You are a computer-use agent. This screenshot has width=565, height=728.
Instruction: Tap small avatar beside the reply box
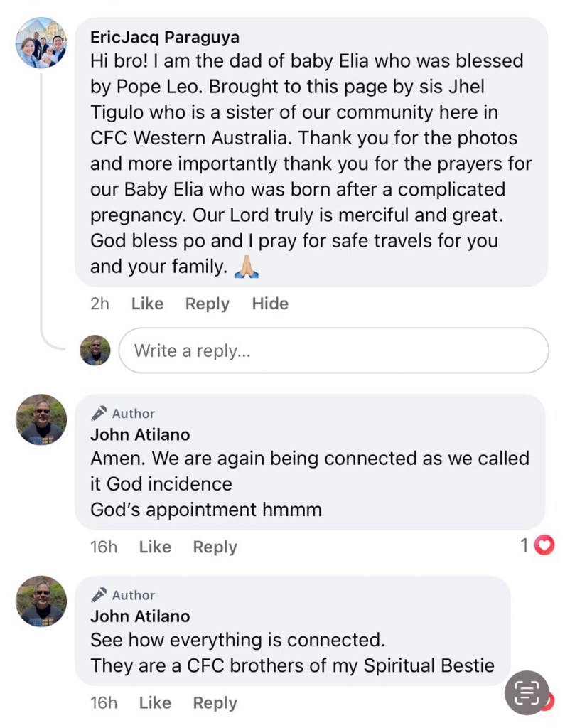point(95,350)
